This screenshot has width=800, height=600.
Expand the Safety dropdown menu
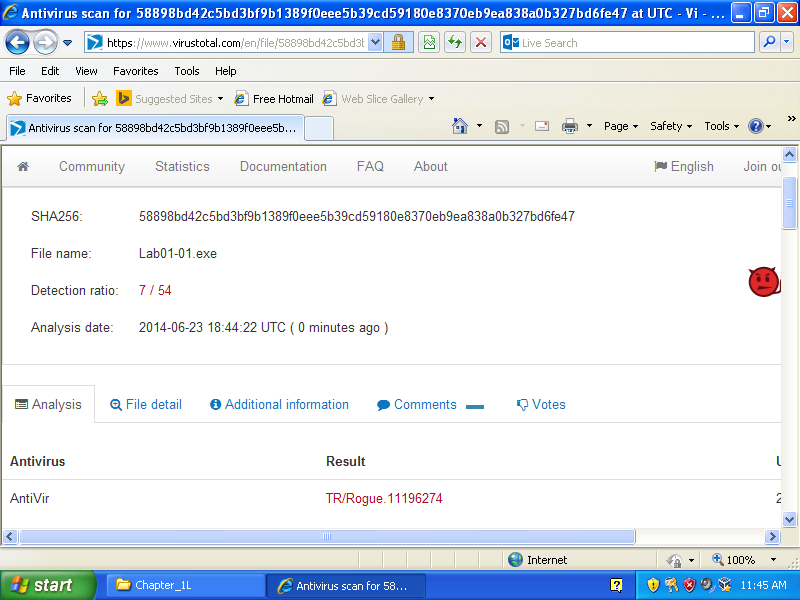tap(671, 126)
